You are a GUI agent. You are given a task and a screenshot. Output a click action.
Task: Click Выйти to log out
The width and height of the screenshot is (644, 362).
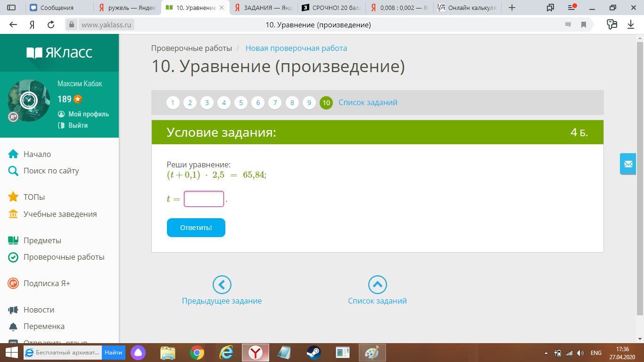coord(78,125)
